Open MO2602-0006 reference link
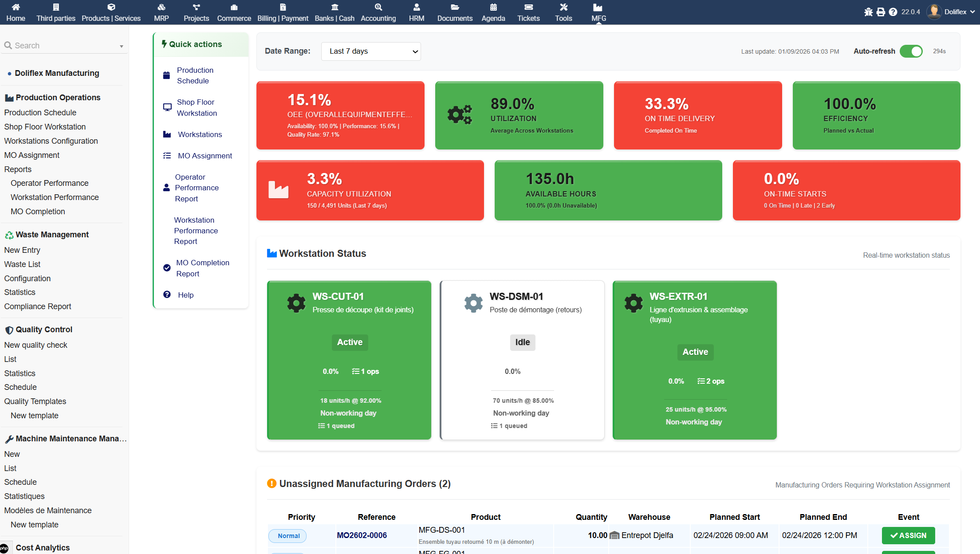Screen dimensions: 980x554 362,535
